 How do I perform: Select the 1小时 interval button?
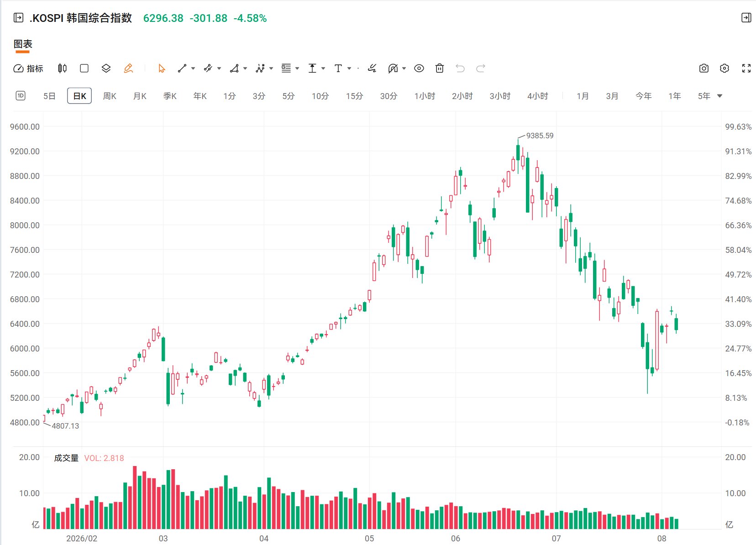click(x=425, y=96)
